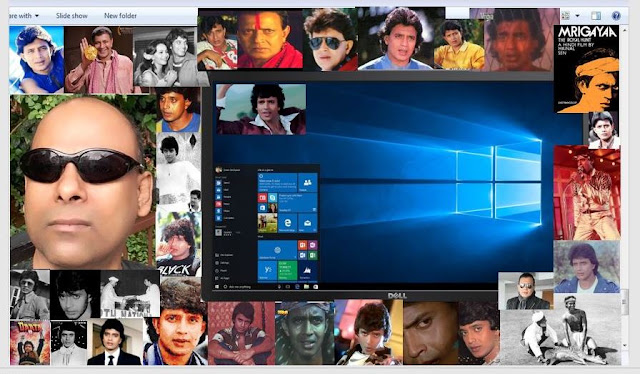This screenshot has width=640, height=374.
Task: Open the Share with dropdown menu
Action: point(23,16)
